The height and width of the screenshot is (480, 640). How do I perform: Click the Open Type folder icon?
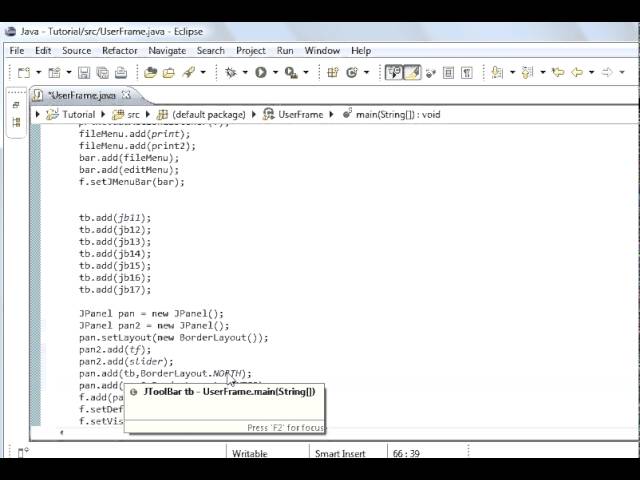pos(150,73)
